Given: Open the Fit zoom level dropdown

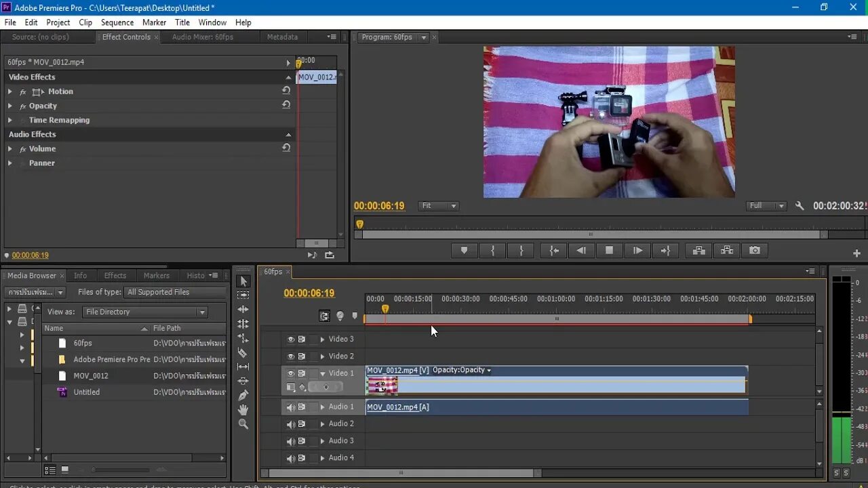Looking at the screenshot, I should (438, 205).
